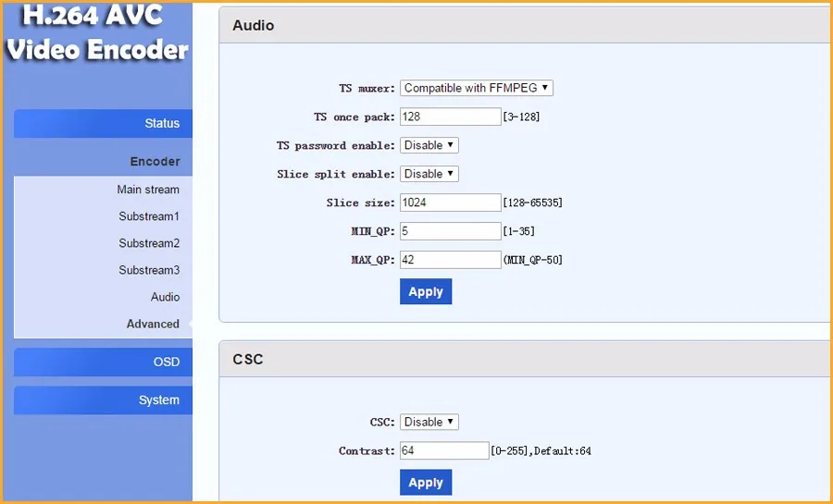Viewport: 833px width, 504px height.
Task: Open the CSC Disable dropdown
Action: coord(429,422)
